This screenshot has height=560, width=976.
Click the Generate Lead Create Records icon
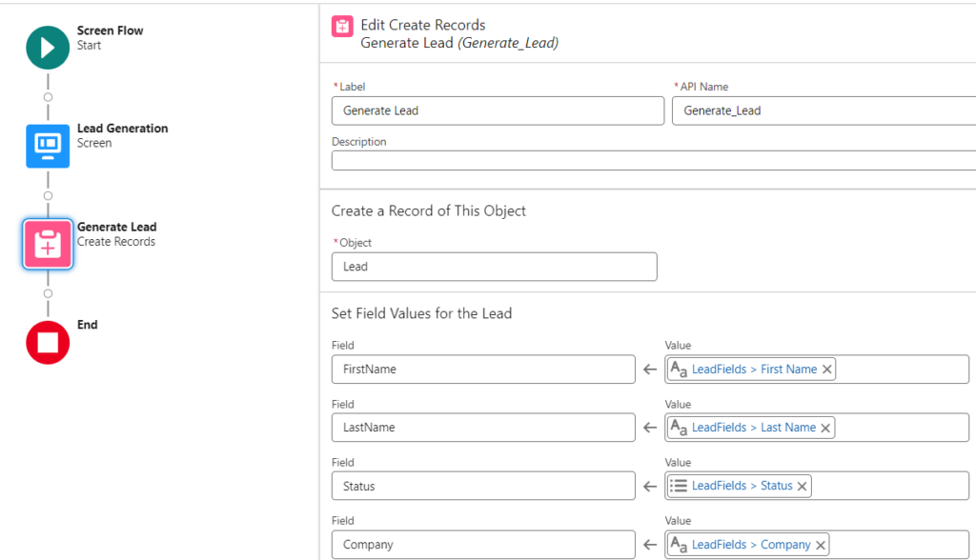(x=46, y=244)
